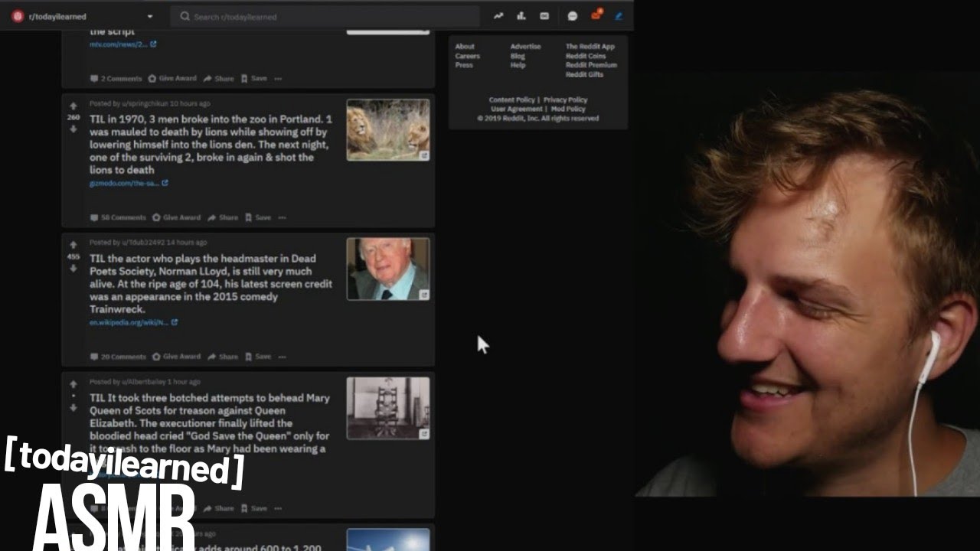980x551 pixels.
Task: Open 2 Comments on the mtv.com post
Action: (116, 78)
